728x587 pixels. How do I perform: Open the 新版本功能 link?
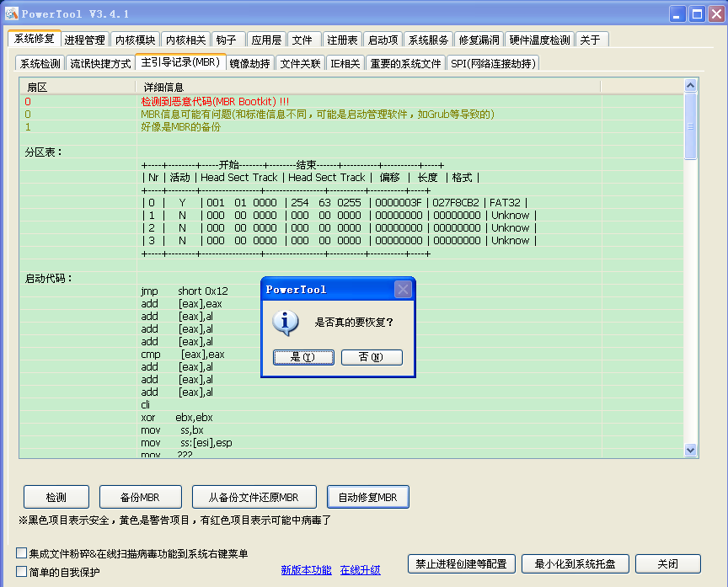pyautogui.click(x=306, y=570)
